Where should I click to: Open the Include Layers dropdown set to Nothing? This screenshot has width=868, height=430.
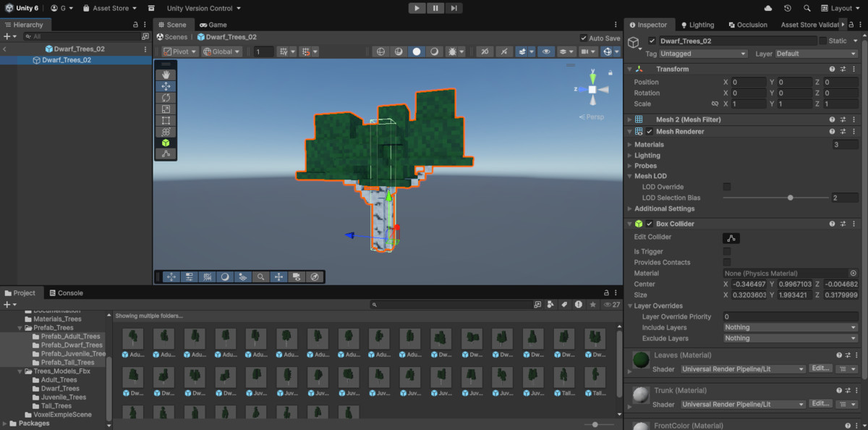tap(788, 327)
